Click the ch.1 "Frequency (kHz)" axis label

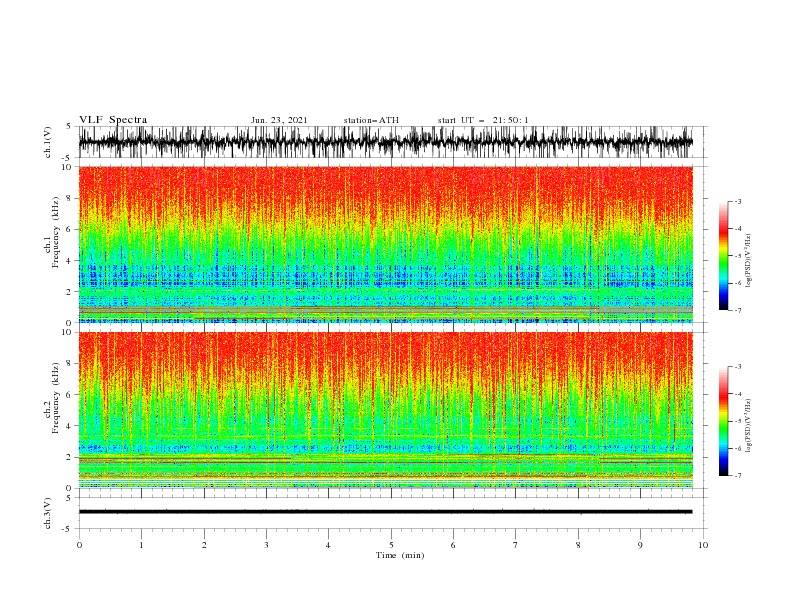click(x=56, y=232)
